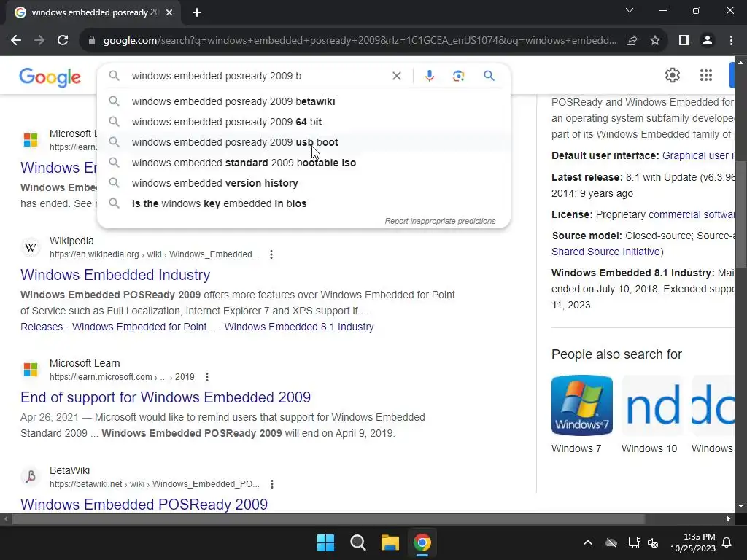747x560 pixels.
Task: Open Google quick settings gear
Action: [x=672, y=75]
